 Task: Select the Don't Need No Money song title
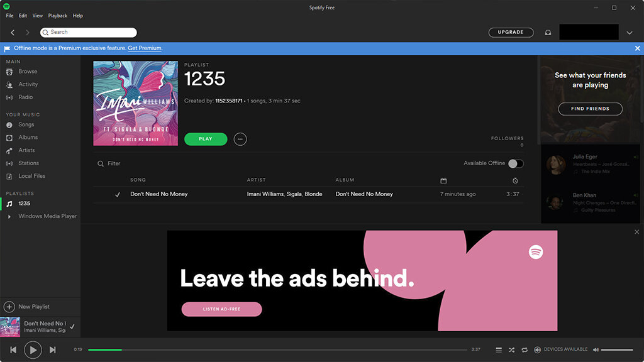point(159,194)
